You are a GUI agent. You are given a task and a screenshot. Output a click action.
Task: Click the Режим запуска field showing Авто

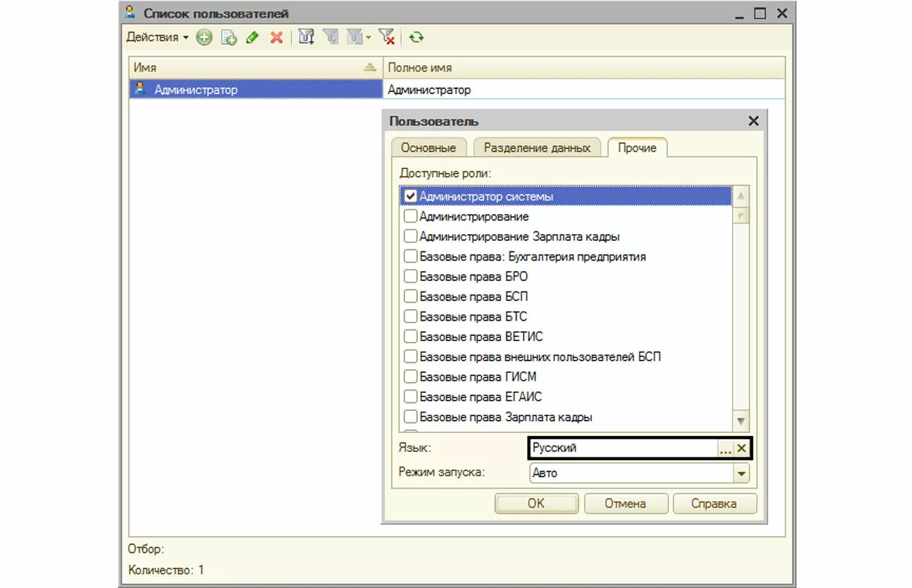[631, 473]
